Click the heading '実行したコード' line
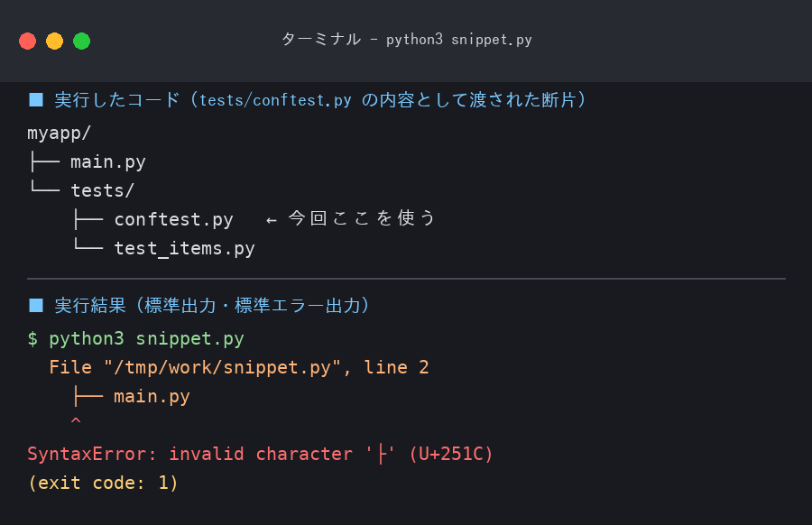The width and height of the screenshot is (812, 525). (x=307, y=99)
